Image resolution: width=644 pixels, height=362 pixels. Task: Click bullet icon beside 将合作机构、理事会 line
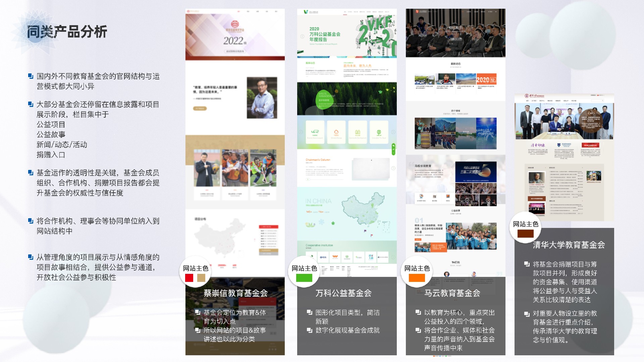point(31,221)
